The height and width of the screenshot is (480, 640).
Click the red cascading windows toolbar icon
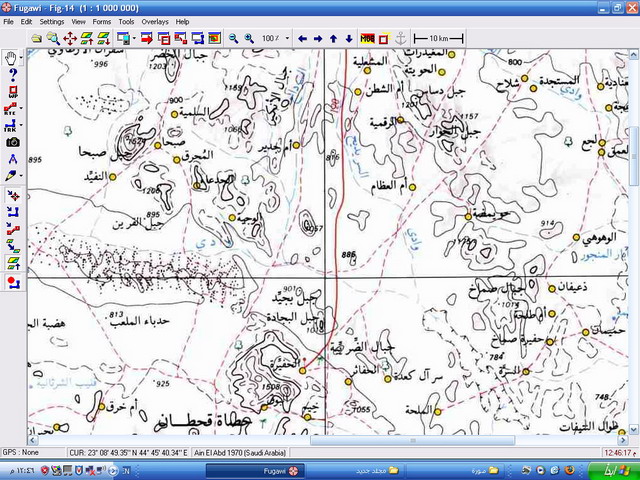163,39
